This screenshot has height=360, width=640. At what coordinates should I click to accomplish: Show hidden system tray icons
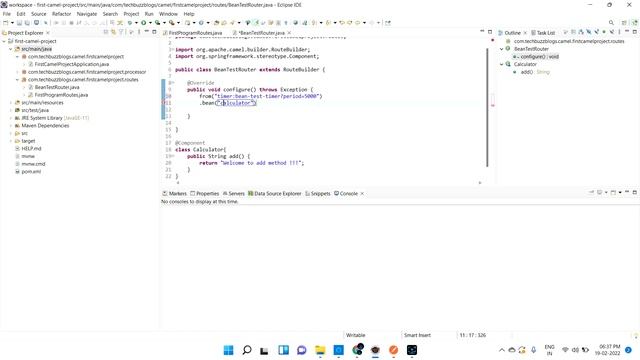coord(502,350)
